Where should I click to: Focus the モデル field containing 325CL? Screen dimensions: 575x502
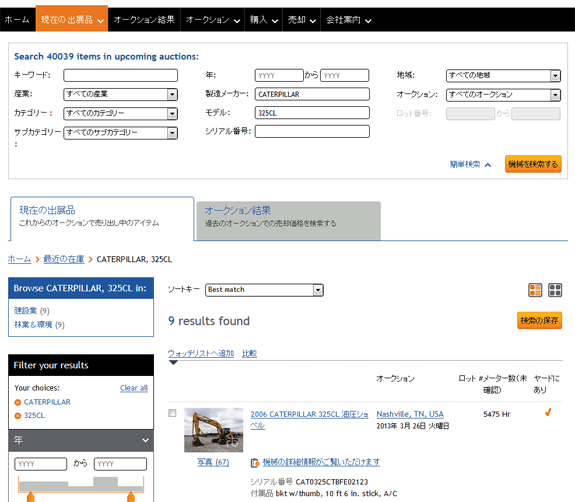(312, 113)
